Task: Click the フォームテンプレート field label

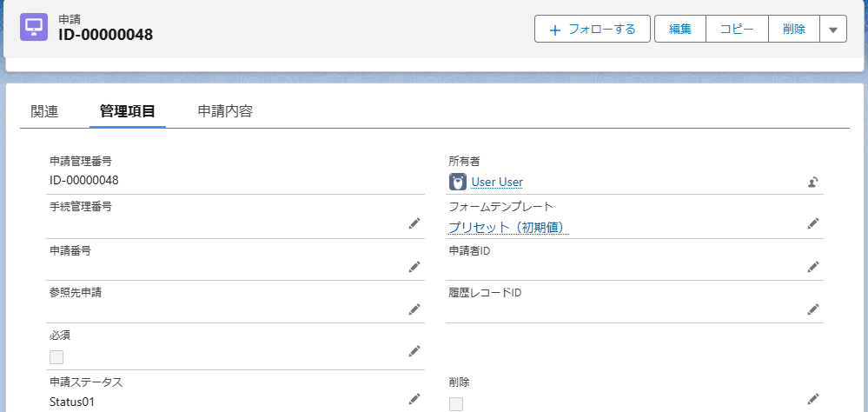Action: 500,207
